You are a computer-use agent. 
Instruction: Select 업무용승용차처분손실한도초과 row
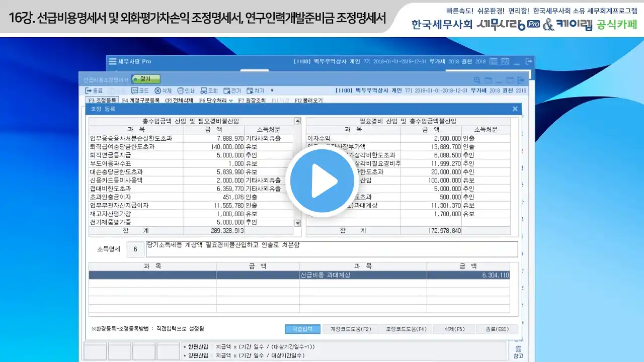point(191,138)
